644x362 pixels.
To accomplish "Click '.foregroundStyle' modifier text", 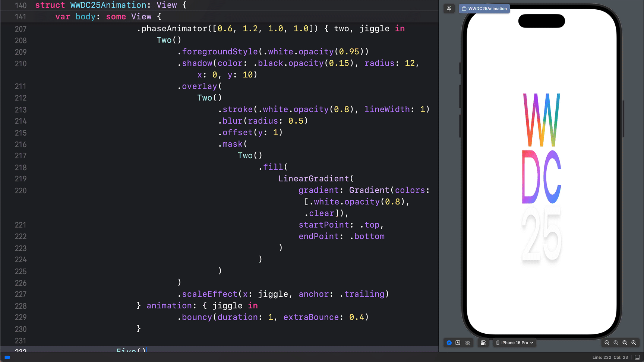I will (x=218, y=52).
